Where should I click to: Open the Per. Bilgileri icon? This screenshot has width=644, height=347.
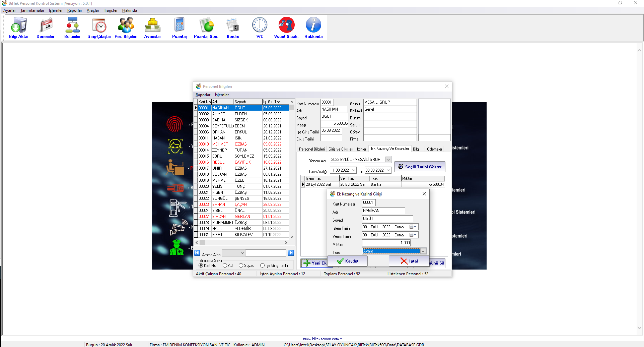tap(126, 28)
